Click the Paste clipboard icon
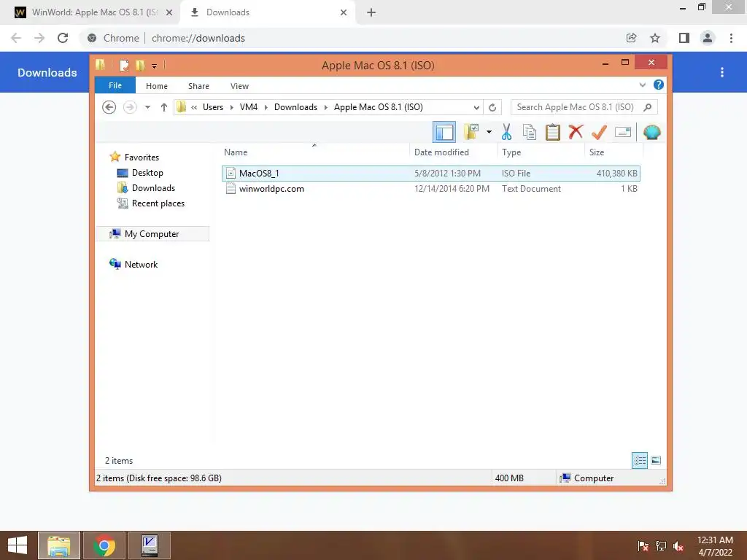Viewport: 747px width, 560px height. [x=553, y=132]
